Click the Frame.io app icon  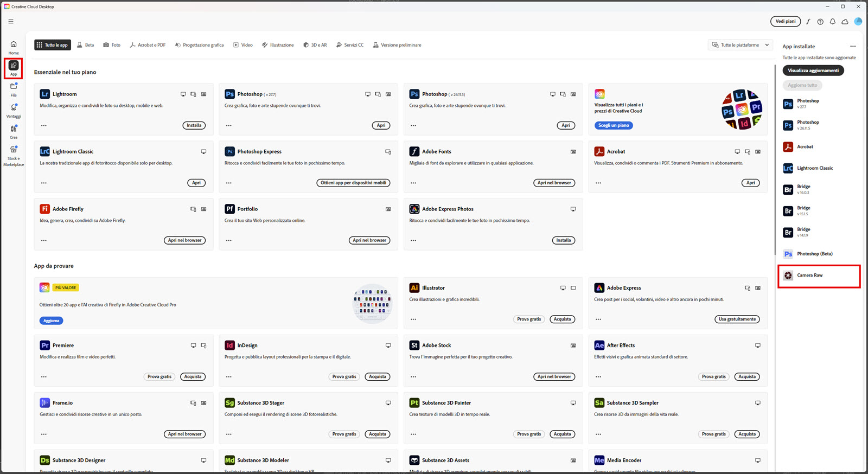pos(45,403)
